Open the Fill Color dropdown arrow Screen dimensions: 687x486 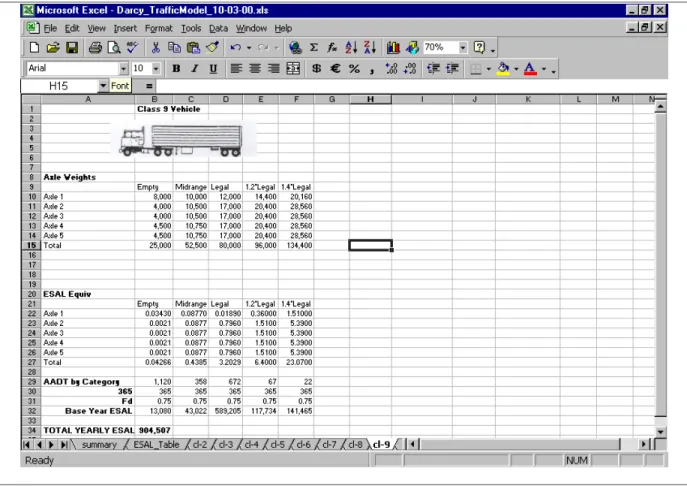516,69
